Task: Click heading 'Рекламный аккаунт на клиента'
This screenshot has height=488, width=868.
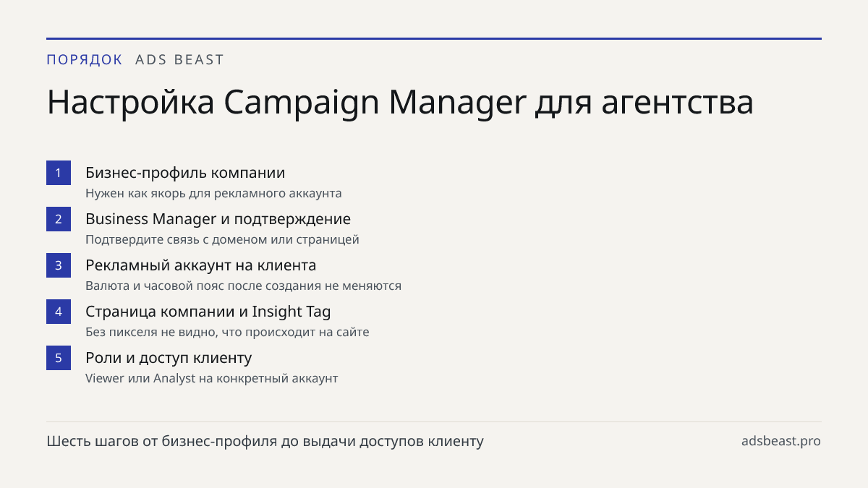Action: [200, 265]
